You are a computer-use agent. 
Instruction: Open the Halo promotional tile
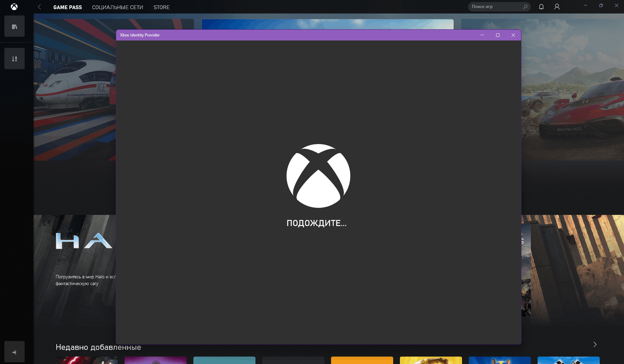75,270
